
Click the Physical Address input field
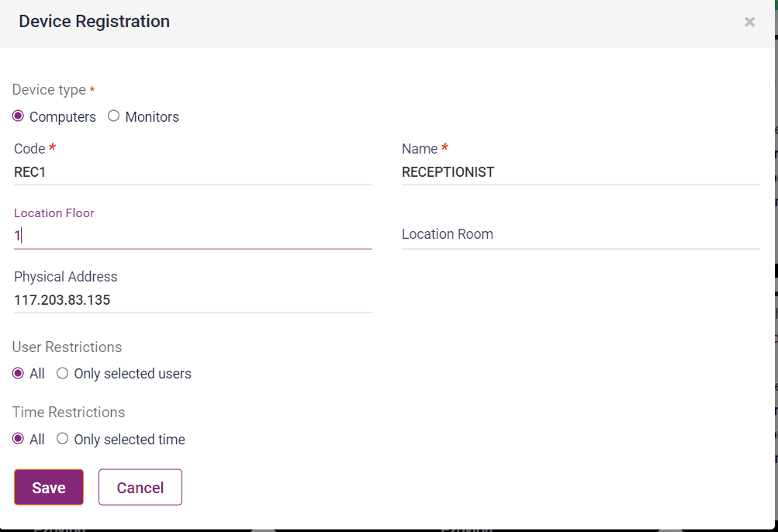(x=192, y=299)
